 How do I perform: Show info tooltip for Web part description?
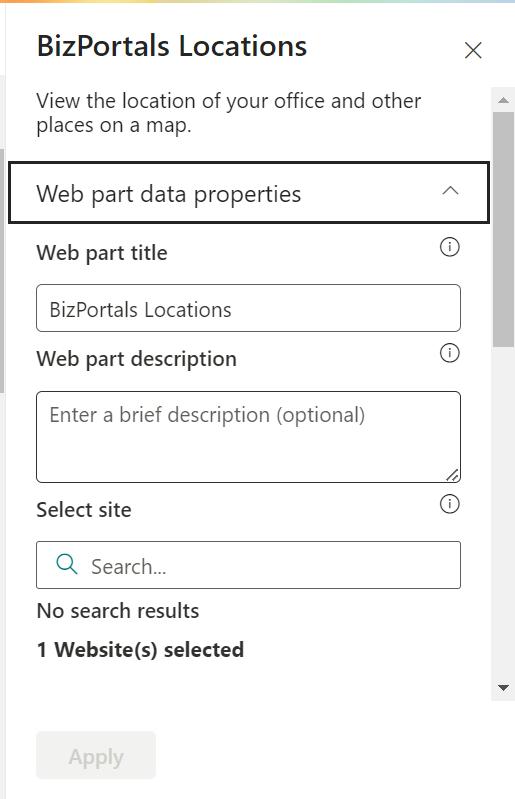pos(449,353)
